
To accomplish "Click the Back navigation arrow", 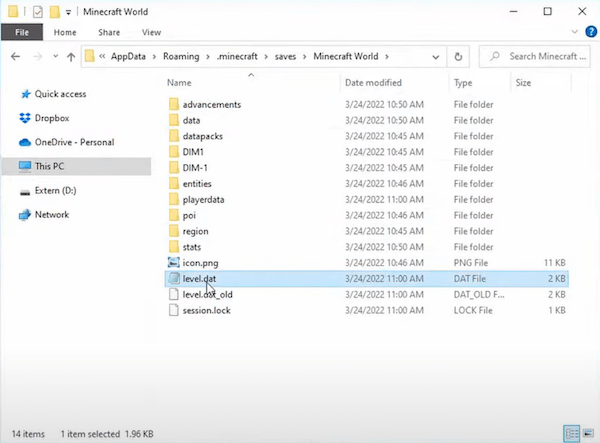I will pyautogui.click(x=15, y=57).
